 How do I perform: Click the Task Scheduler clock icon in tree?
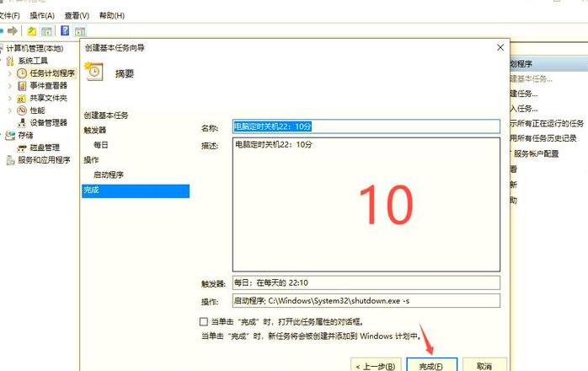coord(22,73)
